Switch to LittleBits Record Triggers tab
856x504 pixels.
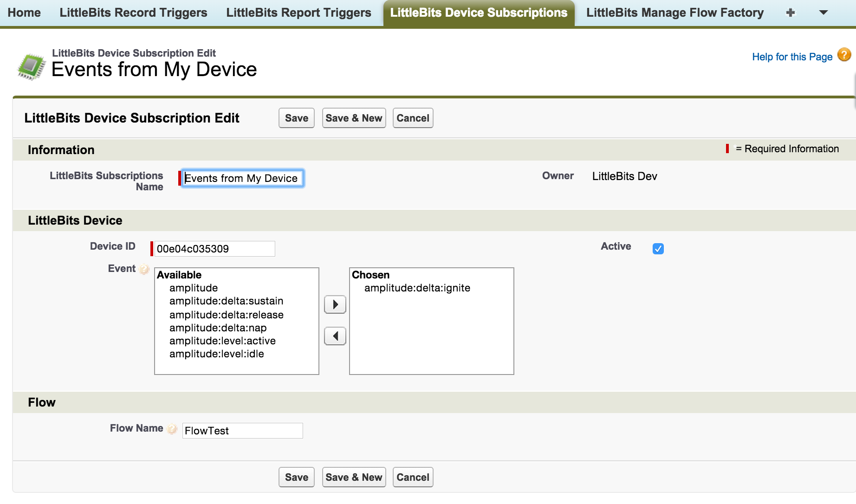click(x=133, y=13)
